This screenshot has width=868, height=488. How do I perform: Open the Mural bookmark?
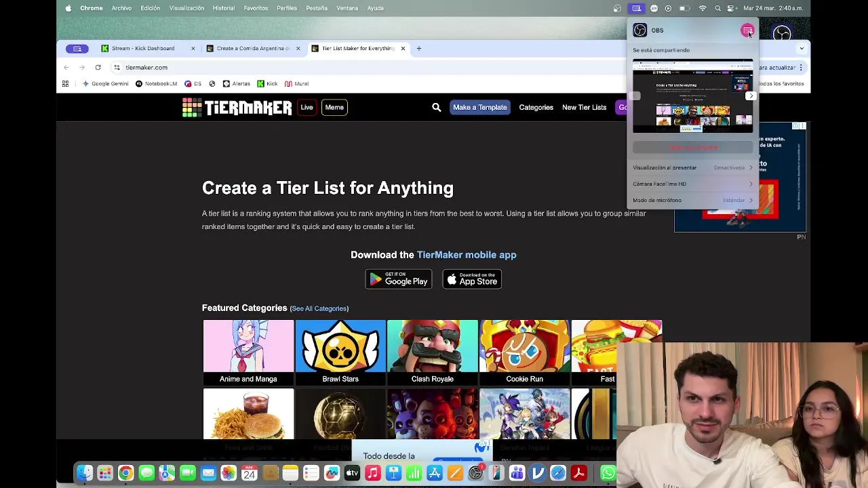(x=297, y=83)
